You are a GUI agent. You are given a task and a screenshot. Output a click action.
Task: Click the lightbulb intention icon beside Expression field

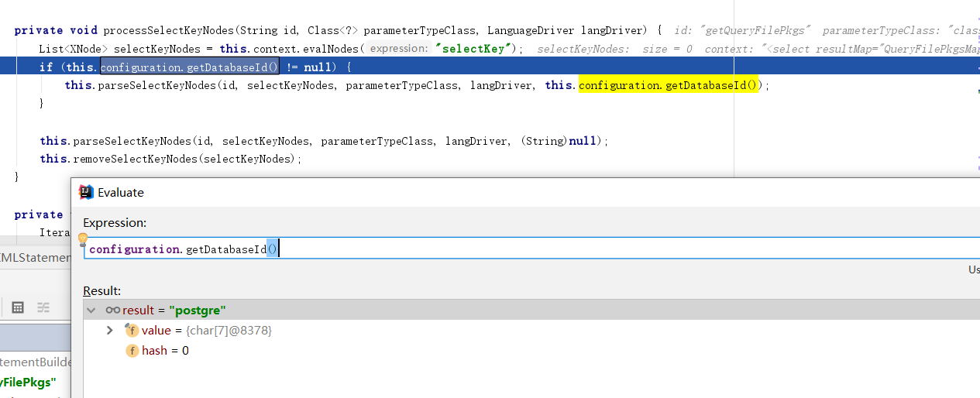[83, 239]
